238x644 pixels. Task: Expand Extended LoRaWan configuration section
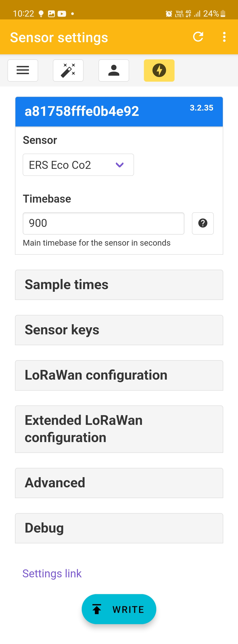click(119, 429)
